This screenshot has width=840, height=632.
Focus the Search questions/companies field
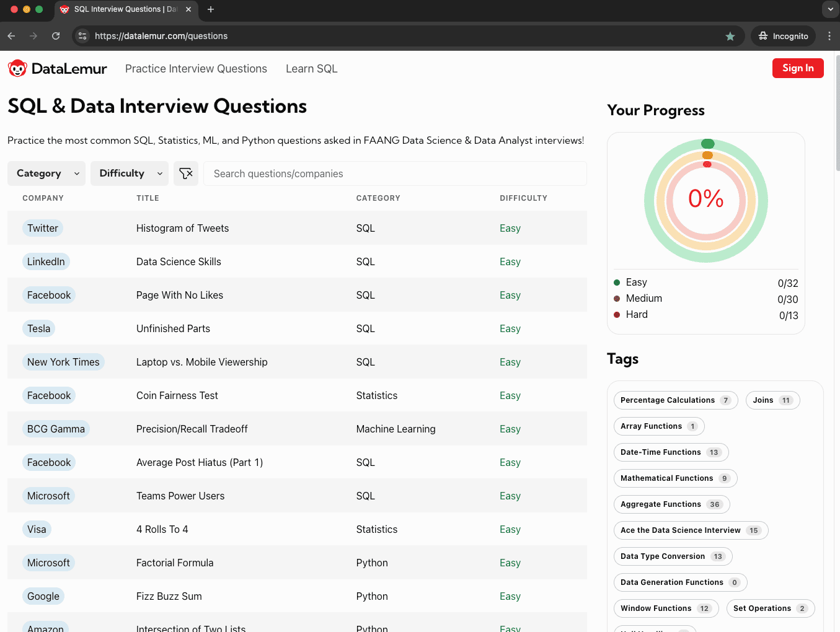(x=395, y=173)
